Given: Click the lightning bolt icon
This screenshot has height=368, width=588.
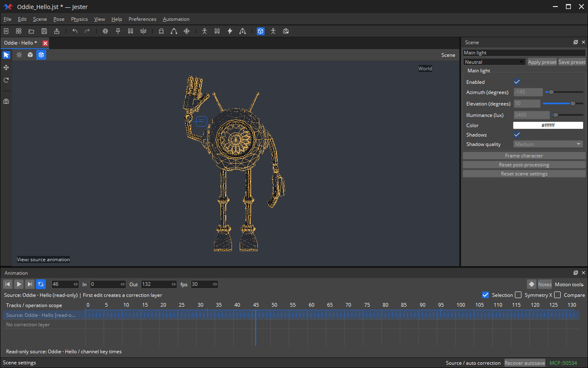Looking at the screenshot, I should coord(230,31).
